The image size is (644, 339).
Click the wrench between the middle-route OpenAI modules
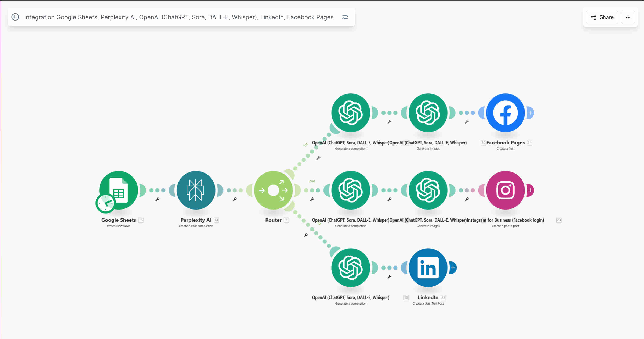[x=389, y=199]
